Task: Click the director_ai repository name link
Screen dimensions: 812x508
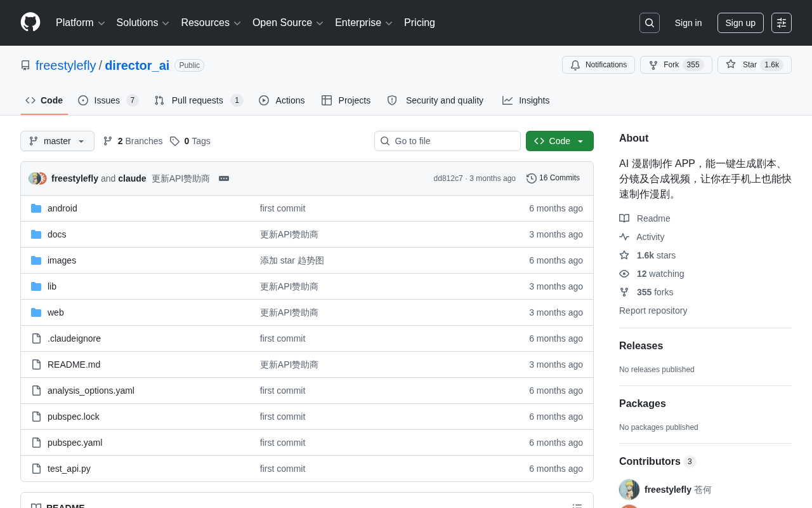Action: (137, 65)
